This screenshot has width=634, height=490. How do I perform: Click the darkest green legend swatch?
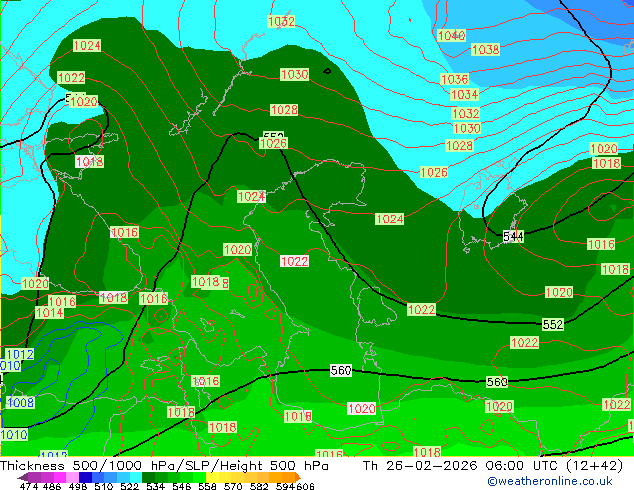[x=149, y=477]
